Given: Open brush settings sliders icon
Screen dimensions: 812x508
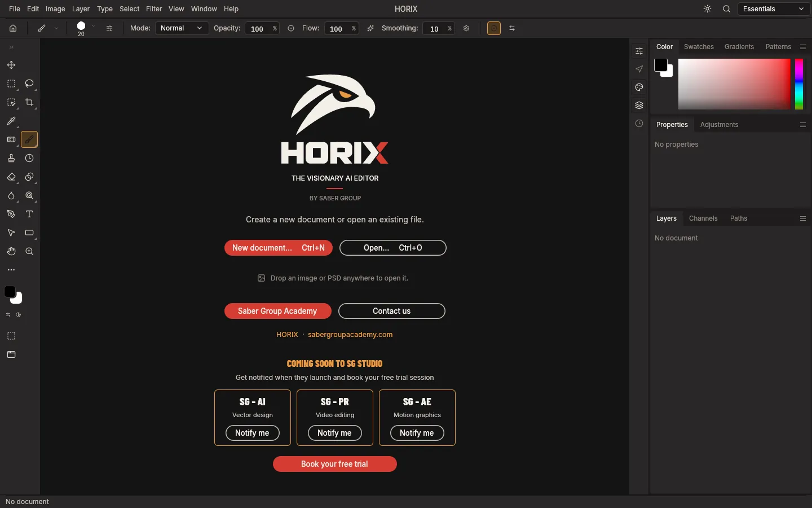Looking at the screenshot, I should [109, 28].
